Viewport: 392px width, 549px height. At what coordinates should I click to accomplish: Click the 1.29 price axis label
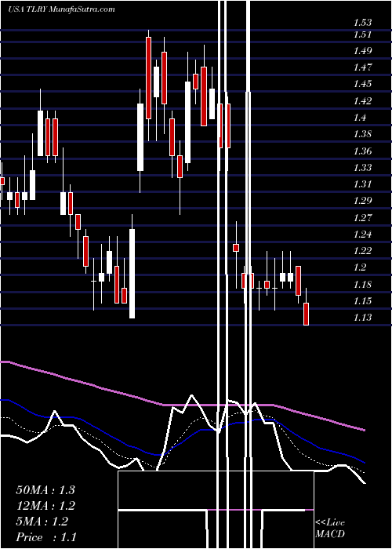pyautogui.click(x=362, y=201)
